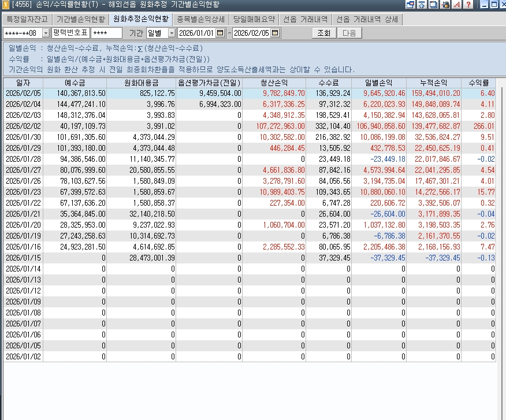Click the red letter A font icon

[x=457, y=5]
